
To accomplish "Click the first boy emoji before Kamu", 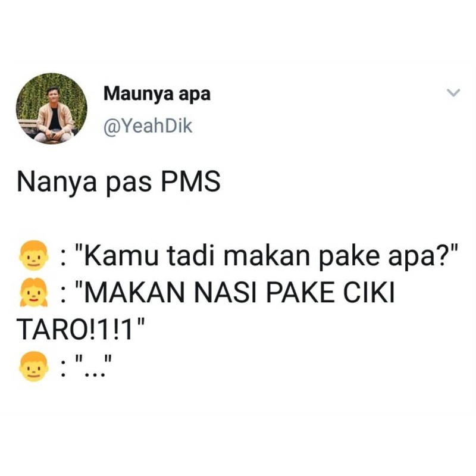I will (33, 255).
